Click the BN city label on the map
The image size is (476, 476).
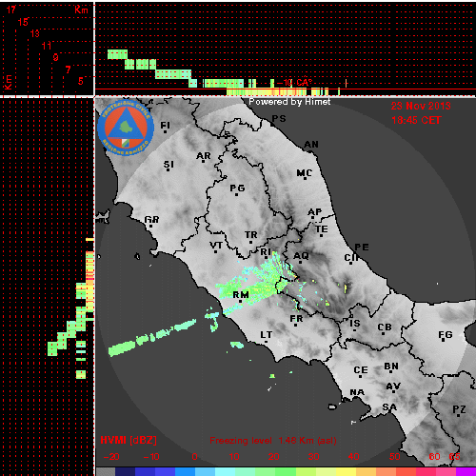(x=391, y=367)
